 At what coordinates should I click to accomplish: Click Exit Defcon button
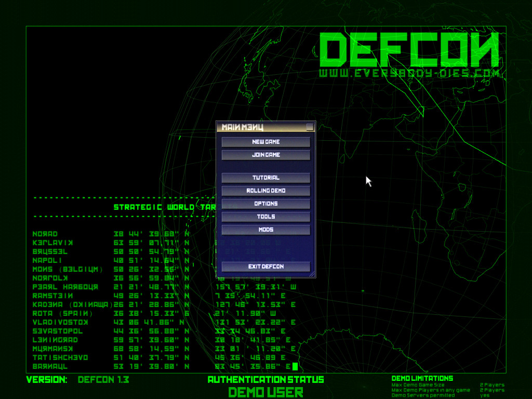[x=265, y=267]
